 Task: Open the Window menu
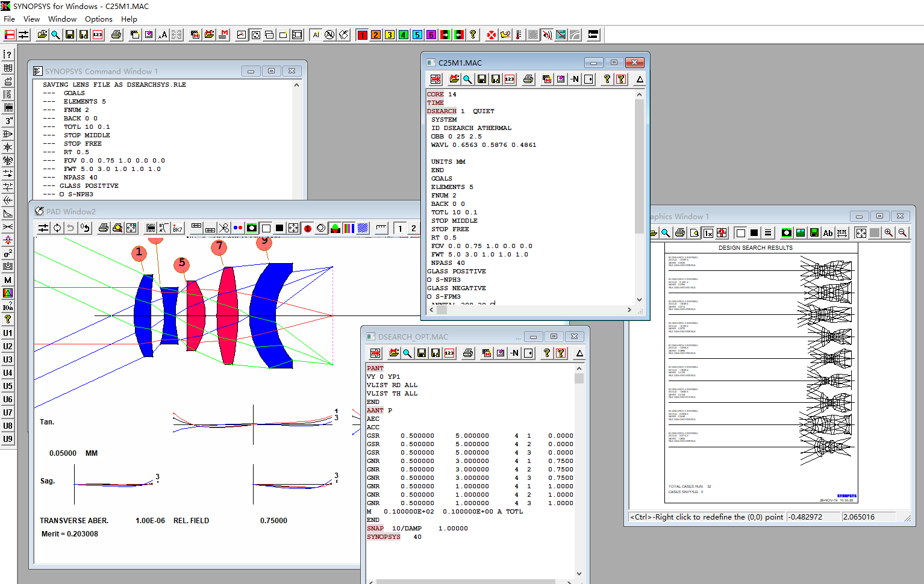(x=62, y=19)
